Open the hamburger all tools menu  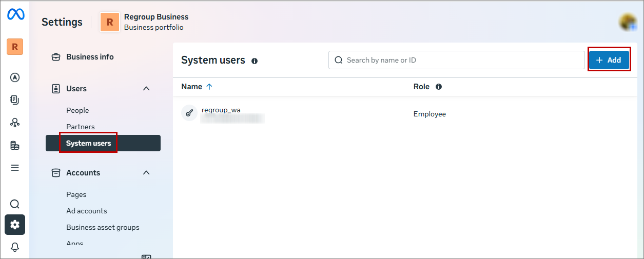click(15, 168)
